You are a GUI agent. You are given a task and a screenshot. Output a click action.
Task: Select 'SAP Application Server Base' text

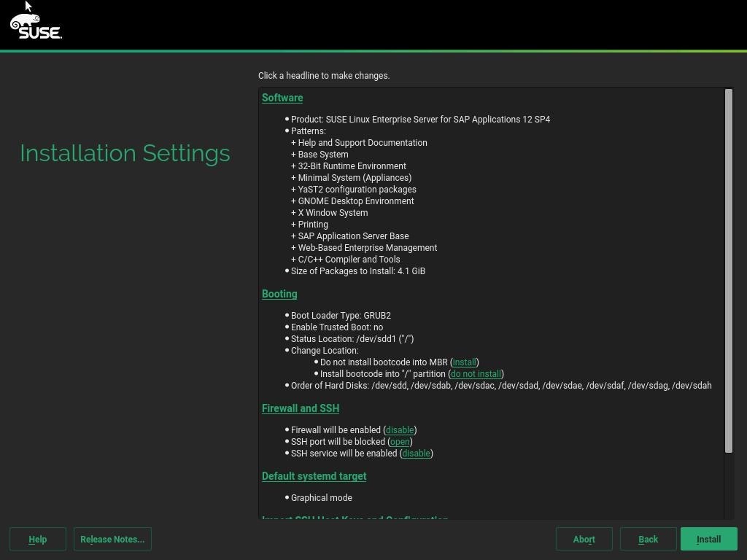[353, 236]
